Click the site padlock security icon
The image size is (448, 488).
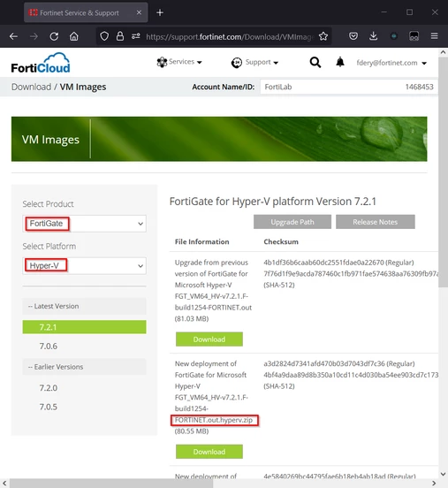(x=120, y=36)
